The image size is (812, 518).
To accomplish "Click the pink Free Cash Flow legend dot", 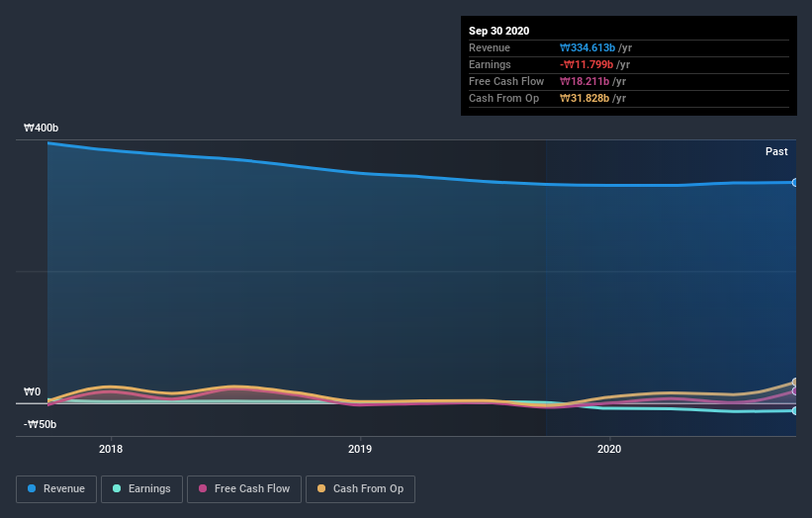I will (x=203, y=488).
